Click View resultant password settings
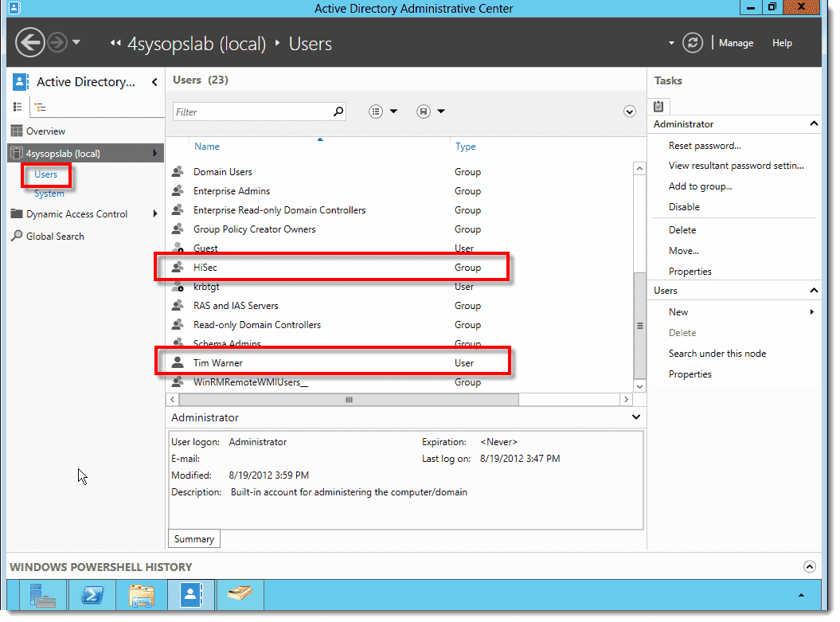Image resolution: width=840 pixels, height=622 pixels. coord(736,166)
